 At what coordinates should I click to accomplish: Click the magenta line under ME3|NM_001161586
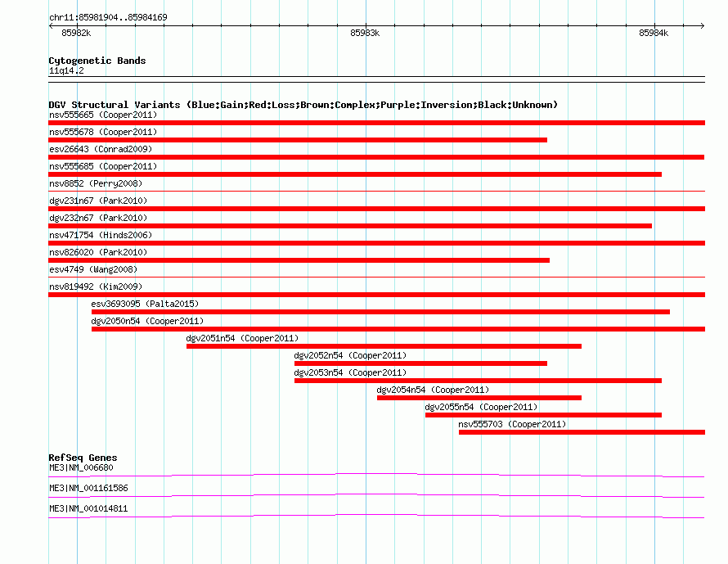tap(376, 495)
